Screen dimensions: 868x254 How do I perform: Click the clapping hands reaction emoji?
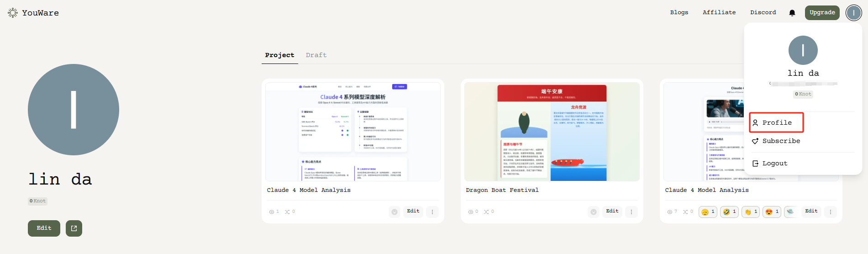(x=751, y=212)
